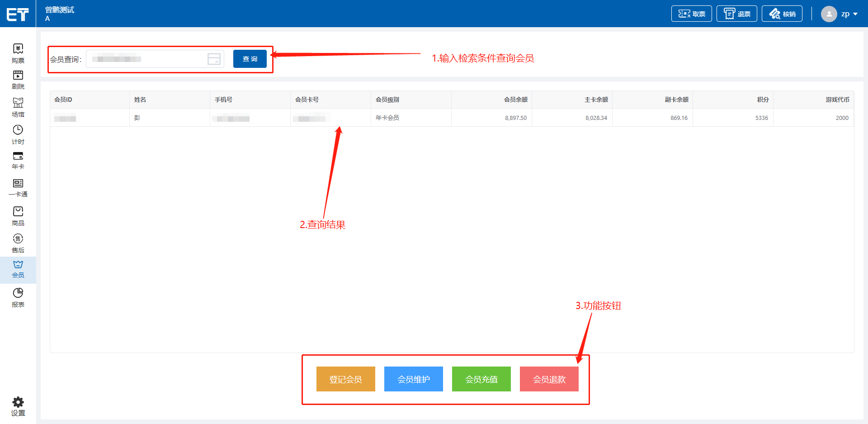Image resolution: width=868 pixels, height=424 pixels.
Task: Expand the zp user dropdown arrow
Action: 855,14
